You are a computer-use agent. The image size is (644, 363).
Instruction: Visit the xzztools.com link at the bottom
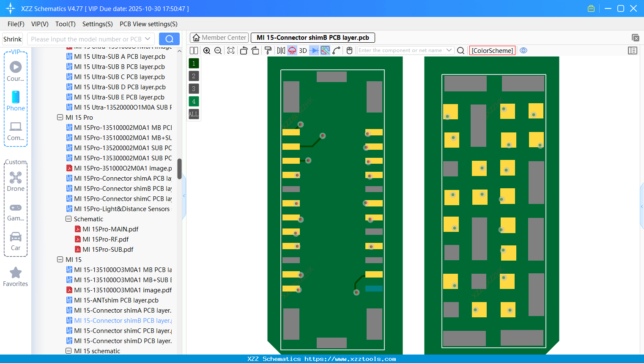[x=322, y=358]
